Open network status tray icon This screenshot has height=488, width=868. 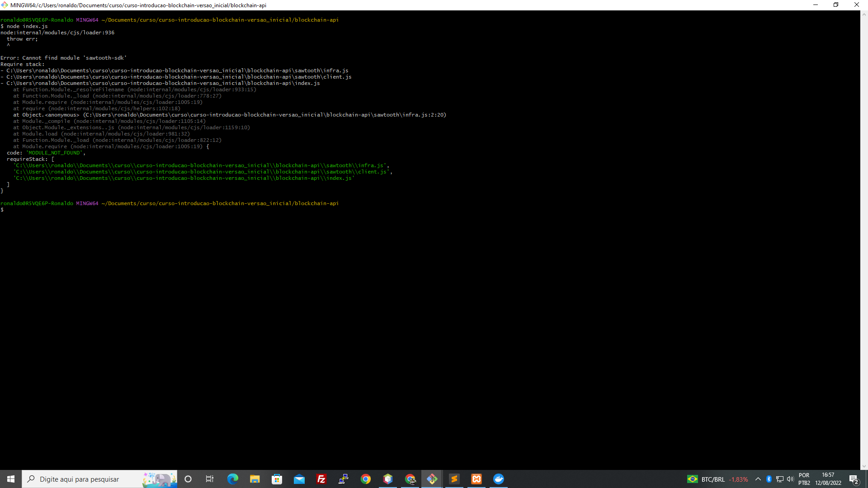(x=780, y=479)
